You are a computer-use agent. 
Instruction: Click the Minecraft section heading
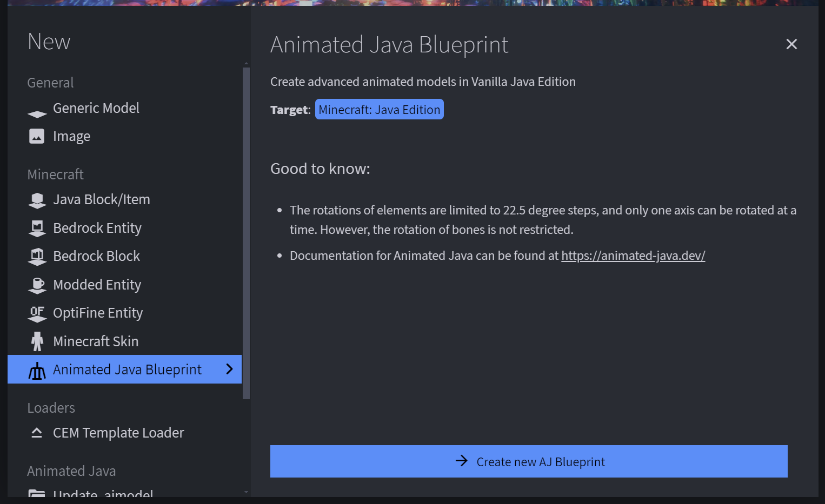click(x=56, y=174)
